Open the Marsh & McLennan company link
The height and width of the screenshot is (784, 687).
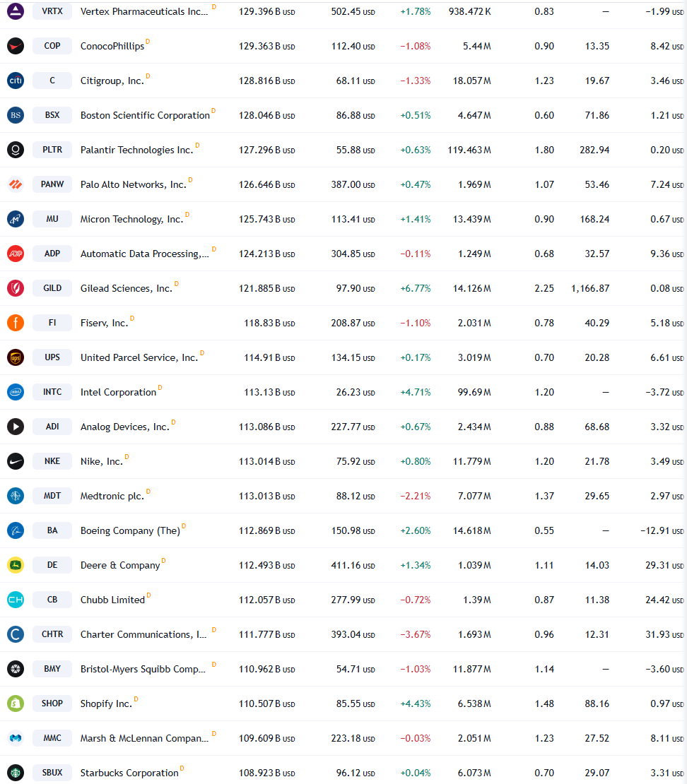(145, 739)
